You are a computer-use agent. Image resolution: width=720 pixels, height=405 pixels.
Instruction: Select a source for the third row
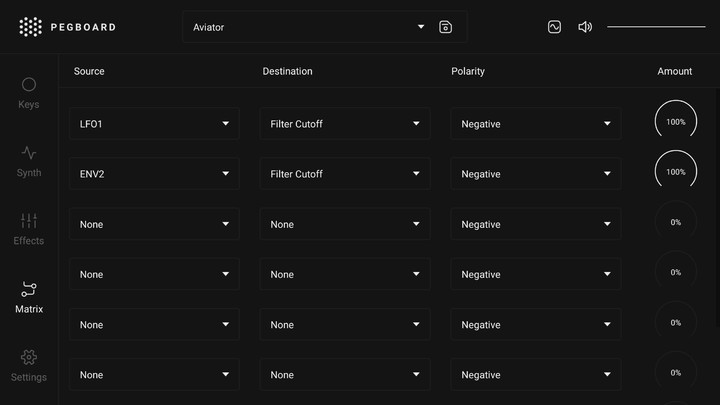(x=155, y=225)
